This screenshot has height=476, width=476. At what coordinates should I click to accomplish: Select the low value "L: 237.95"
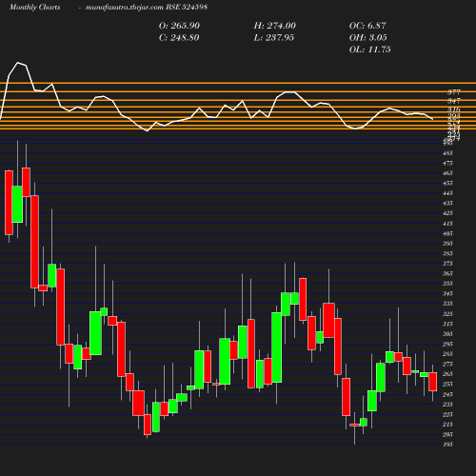[274, 38]
